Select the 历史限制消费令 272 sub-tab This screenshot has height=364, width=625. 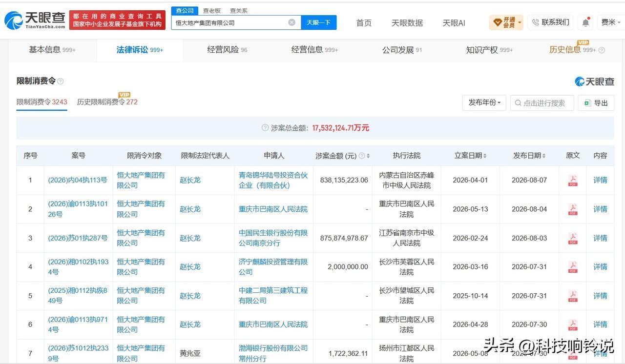107,102
